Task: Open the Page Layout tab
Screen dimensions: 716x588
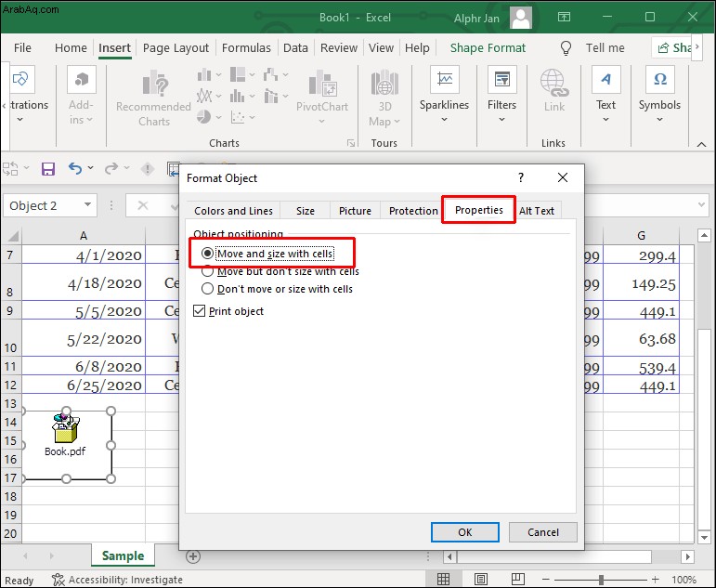Action: point(176,48)
